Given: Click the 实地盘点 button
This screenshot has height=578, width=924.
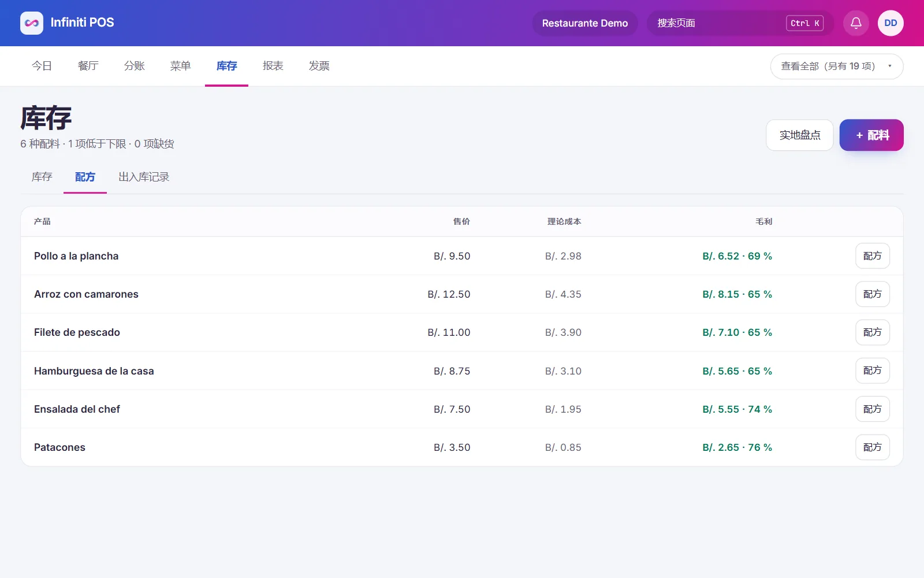Looking at the screenshot, I should [x=800, y=135].
